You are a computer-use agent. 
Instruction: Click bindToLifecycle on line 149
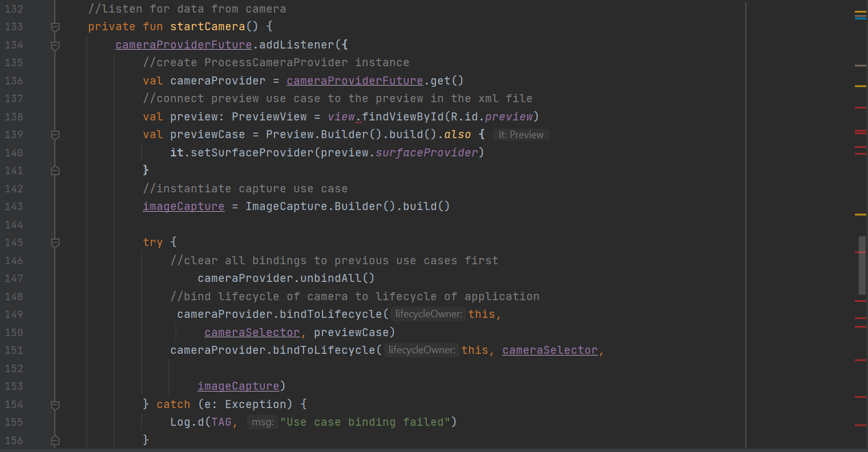point(331,314)
